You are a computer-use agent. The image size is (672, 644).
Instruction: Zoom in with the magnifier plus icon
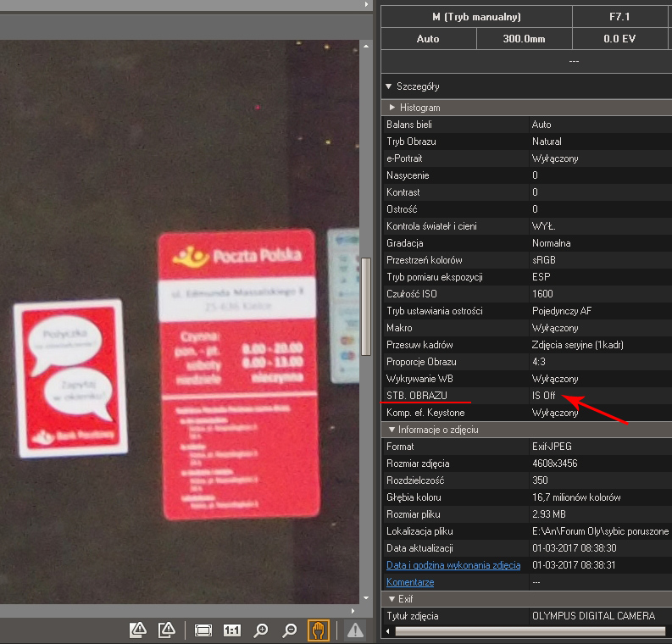tap(261, 630)
